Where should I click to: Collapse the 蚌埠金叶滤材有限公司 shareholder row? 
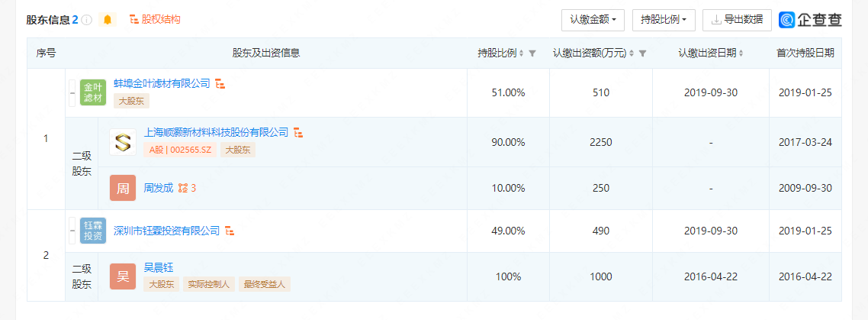(x=72, y=93)
